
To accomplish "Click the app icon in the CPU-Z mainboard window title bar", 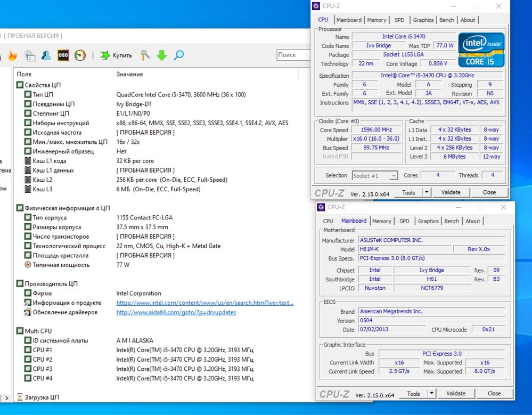I will (x=321, y=207).
